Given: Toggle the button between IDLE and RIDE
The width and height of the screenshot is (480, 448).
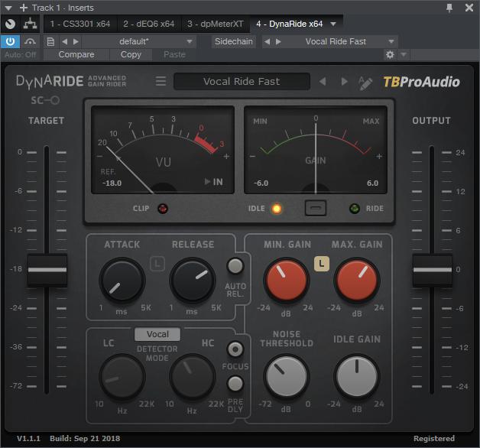Looking at the screenshot, I should (x=316, y=208).
